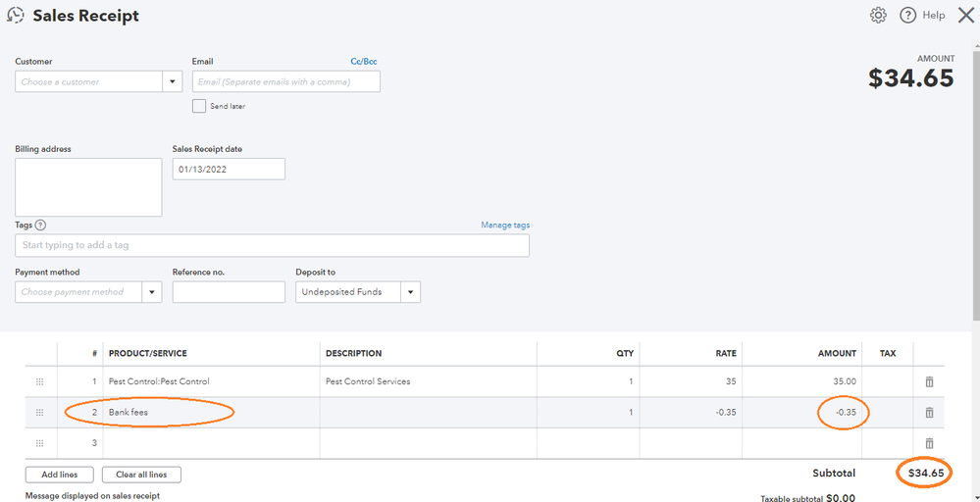Expand the Customer dropdown
Screen dimensions: 980x502
(x=174, y=82)
